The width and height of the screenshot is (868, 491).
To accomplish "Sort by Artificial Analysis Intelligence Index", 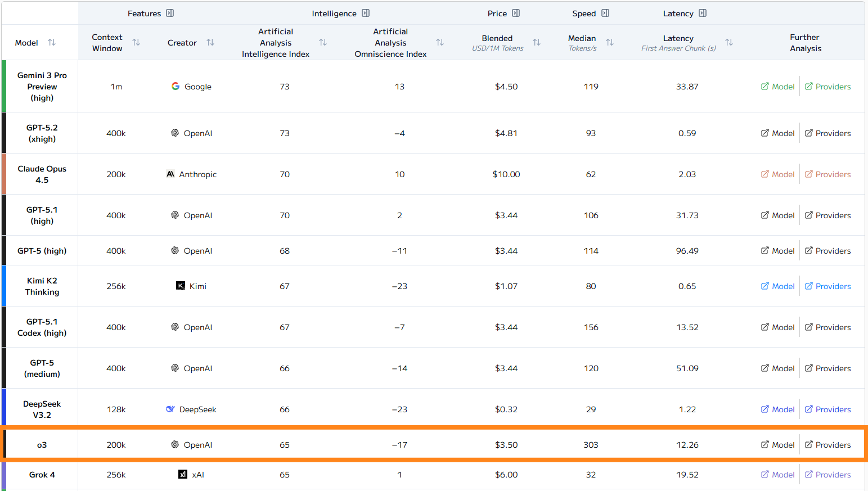I will click(323, 43).
